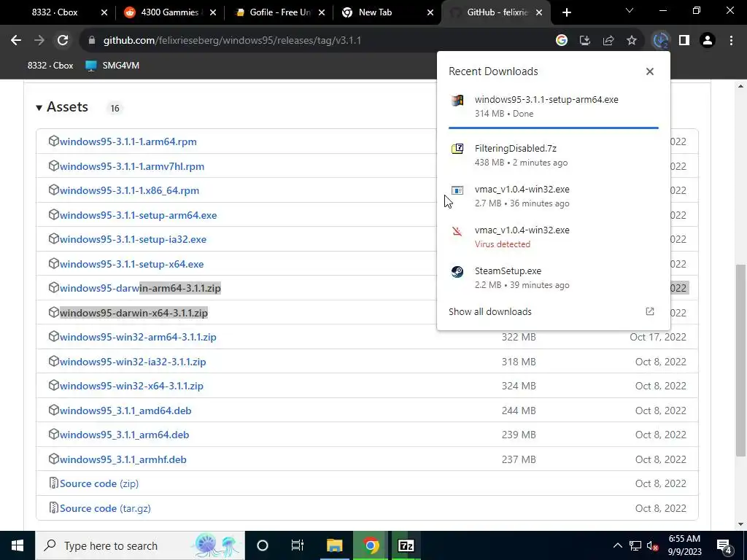This screenshot has height=560, width=747.
Task: Open the Google extension icon in the toolbar
Action: coord(562,41)
